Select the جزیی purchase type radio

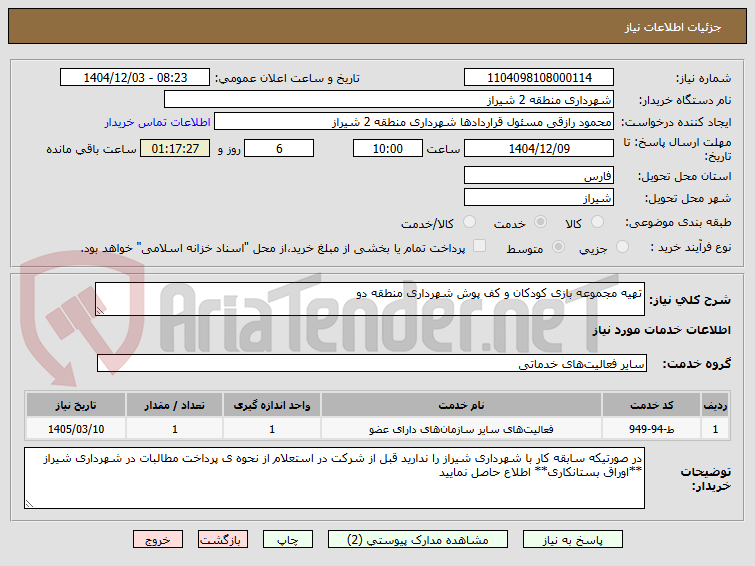click(622, 247)
